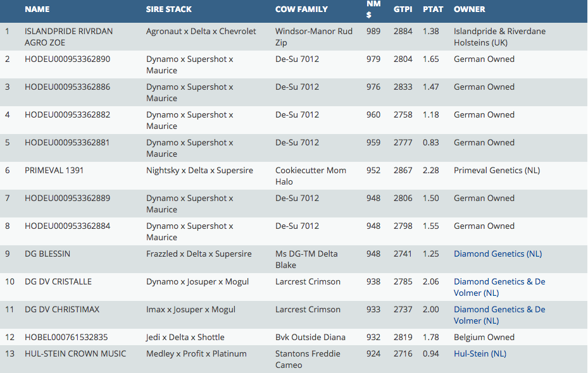
Task: Click the OWNER column header
Action: pyautogui.click(x=470, y=9)
